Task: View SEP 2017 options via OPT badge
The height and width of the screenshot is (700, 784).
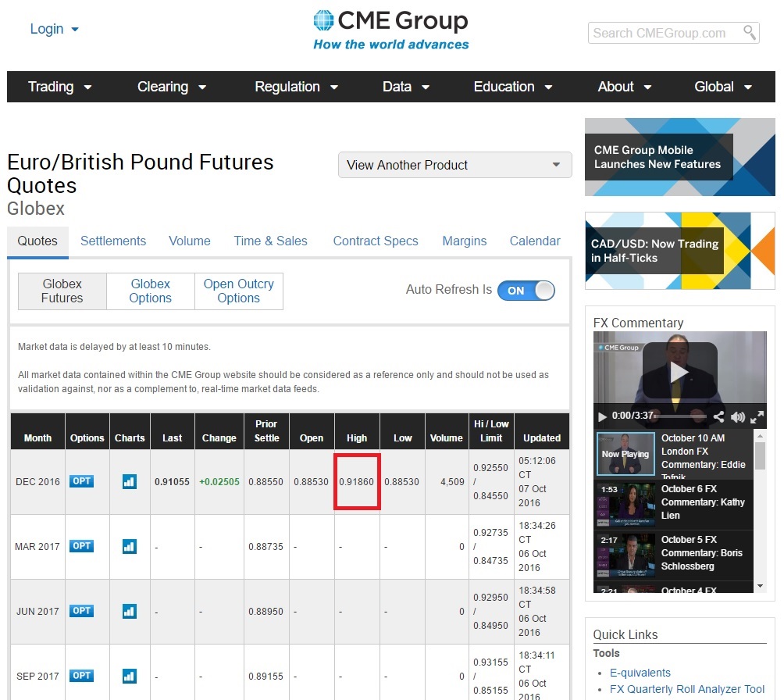Action: (81, 676)
